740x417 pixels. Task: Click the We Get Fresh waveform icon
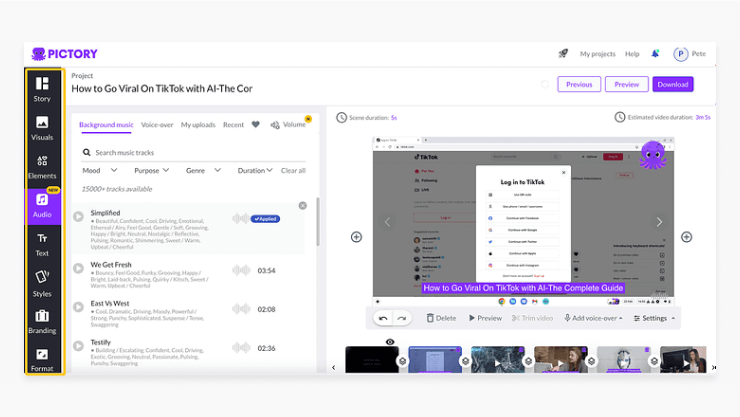[x=241, y=270]
